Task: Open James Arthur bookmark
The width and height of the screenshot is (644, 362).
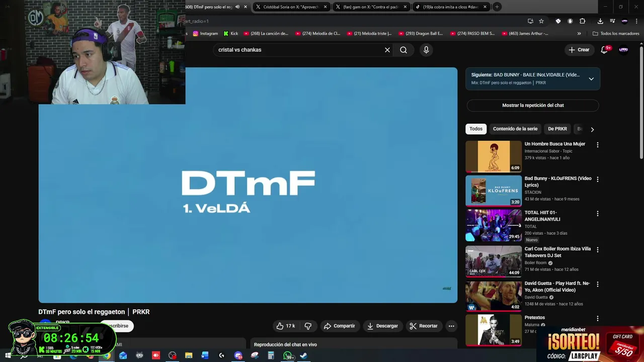Action: click(525, 34)
